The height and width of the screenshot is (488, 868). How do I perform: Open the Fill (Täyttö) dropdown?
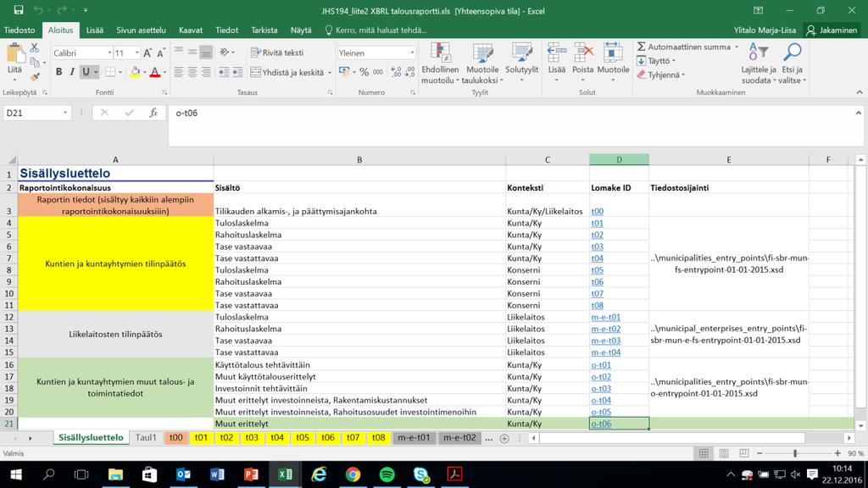656,61
